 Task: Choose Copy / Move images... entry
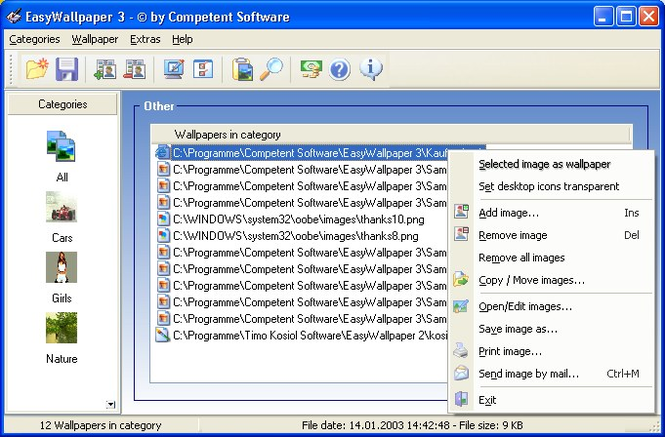coord(551,280)
